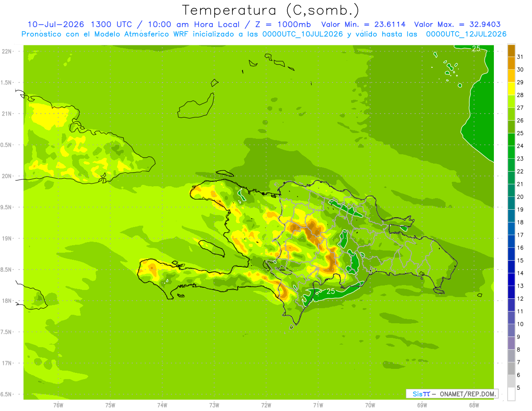The width and height of the screenshot is (532, 411).
Task: Pick the legend swatch between 30 and 31
Action: [x=512, y=63]
